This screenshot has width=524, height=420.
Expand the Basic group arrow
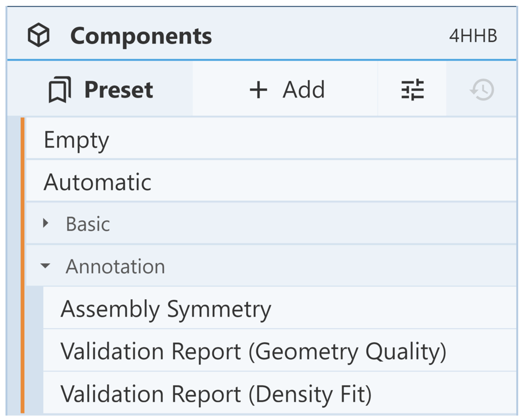[x=46, y=224]
